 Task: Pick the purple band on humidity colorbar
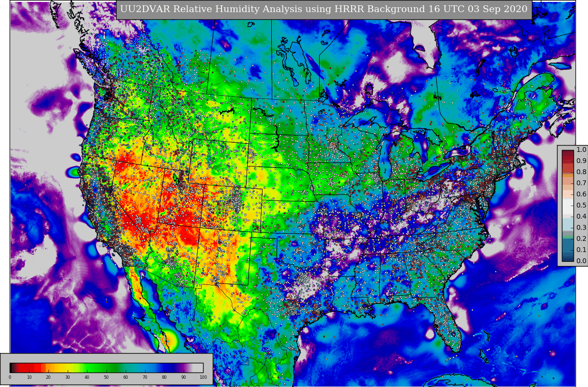click(x=184, y=368)
